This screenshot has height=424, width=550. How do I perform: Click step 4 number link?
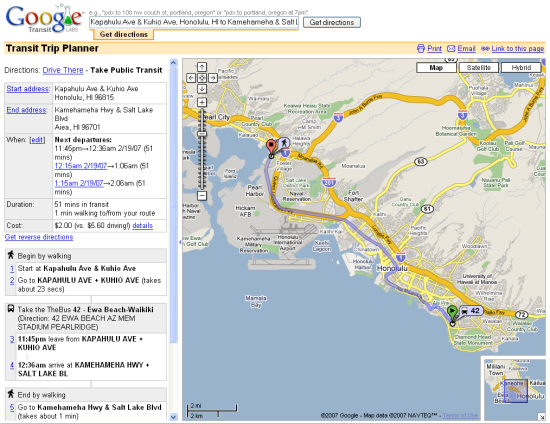point(12,365)
